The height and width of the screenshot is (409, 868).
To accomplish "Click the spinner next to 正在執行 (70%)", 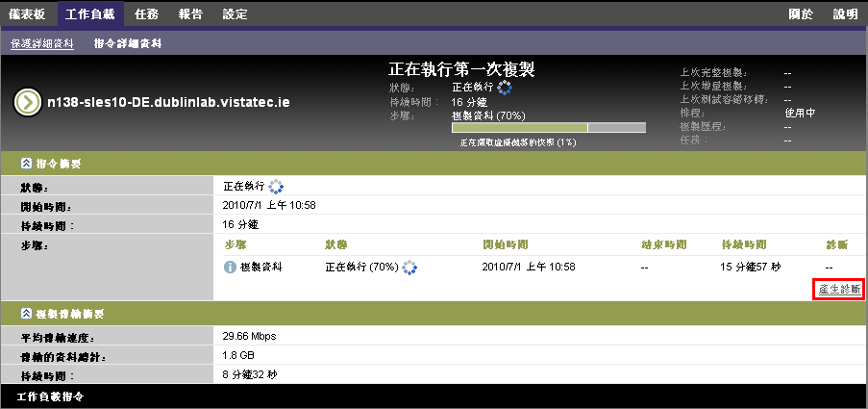I will [x=411, y=267].
